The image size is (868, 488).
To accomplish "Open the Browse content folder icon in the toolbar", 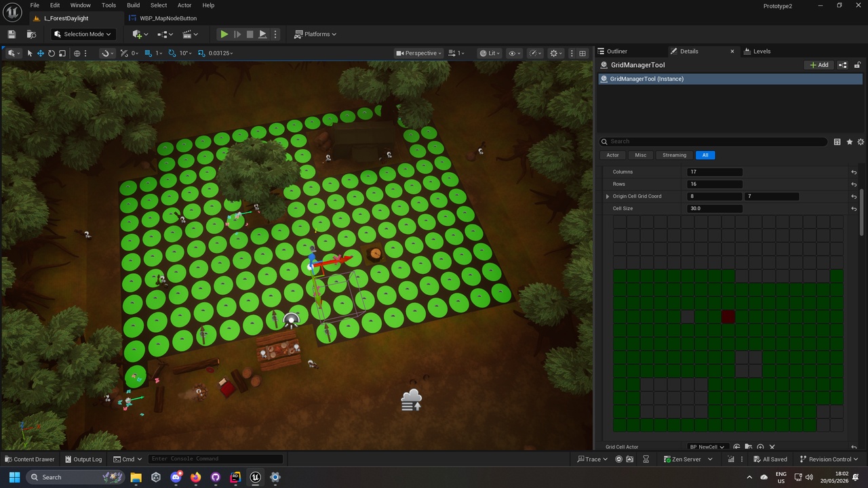I will click(x=31, y=34).
